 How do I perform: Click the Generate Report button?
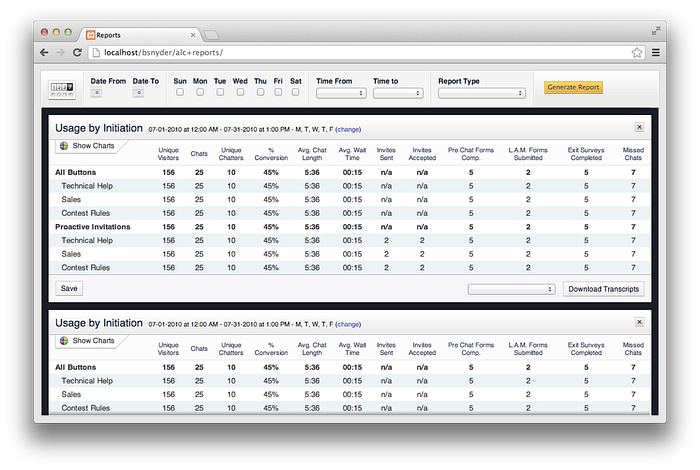pos(573,88)
